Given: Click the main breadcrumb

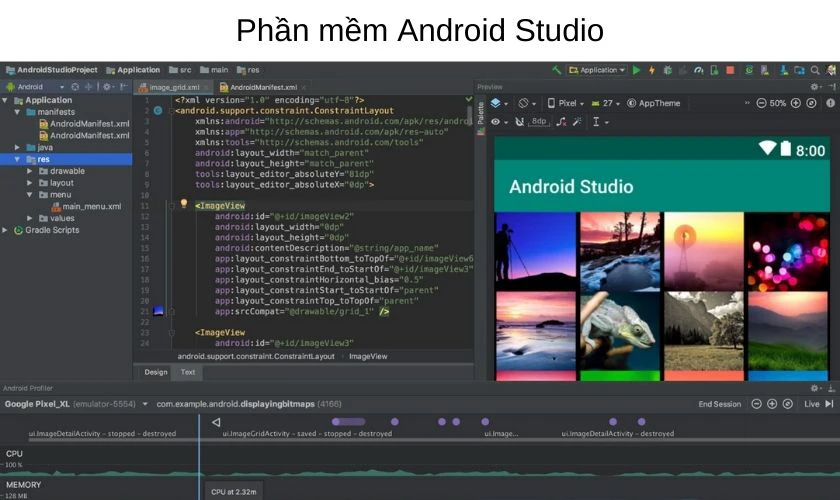Looking at the screenshot, I should [x=214, y=70].
